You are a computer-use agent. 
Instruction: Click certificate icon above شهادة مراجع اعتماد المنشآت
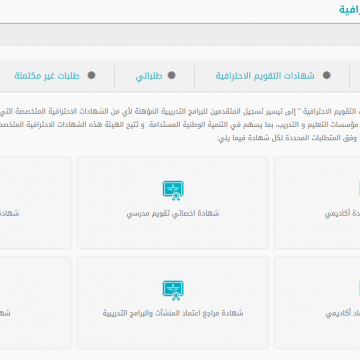[173, 290]
